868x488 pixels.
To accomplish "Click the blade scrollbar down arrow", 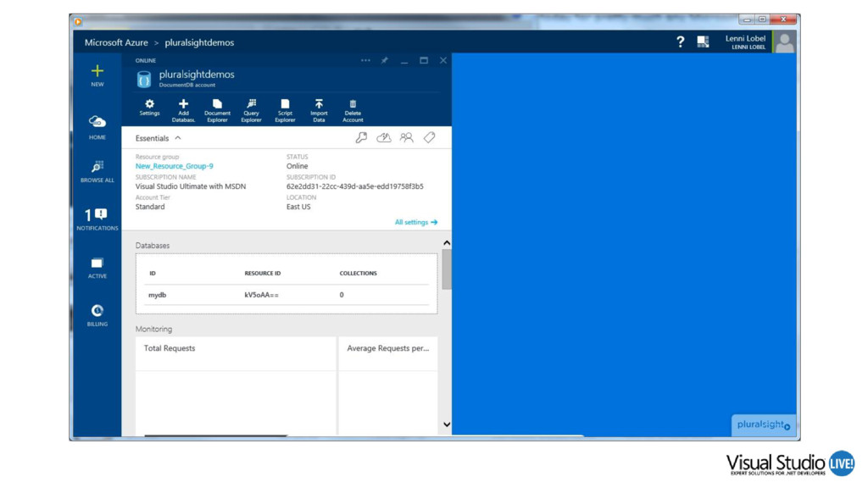I will coord(447,425).
